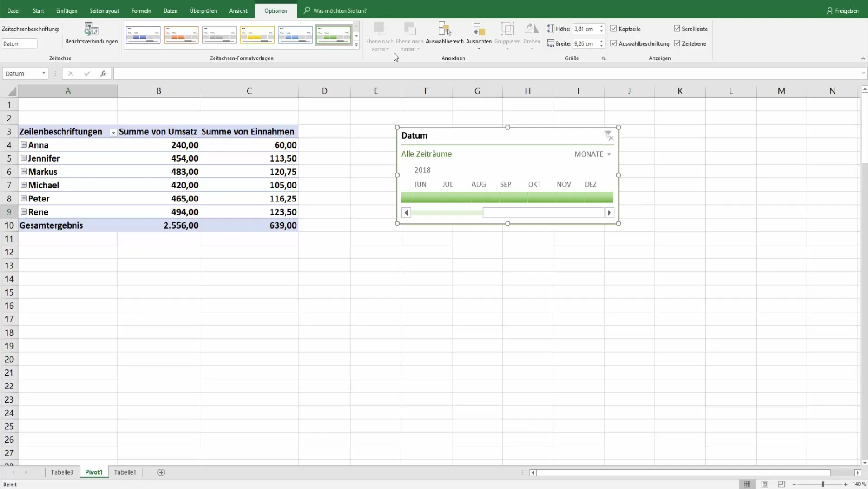Open the Name Box dropdown

(x=43, y=73)
